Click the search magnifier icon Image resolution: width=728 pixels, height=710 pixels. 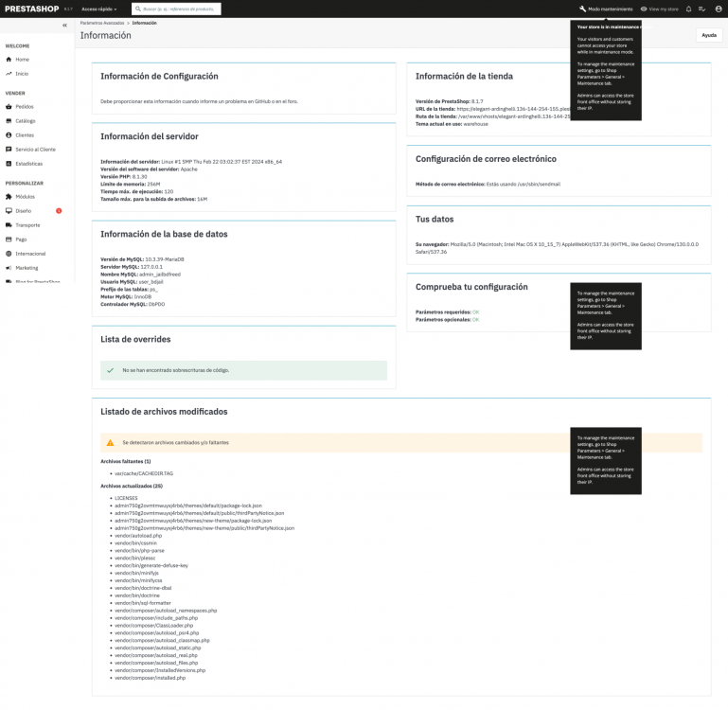(x=138, y=9)
